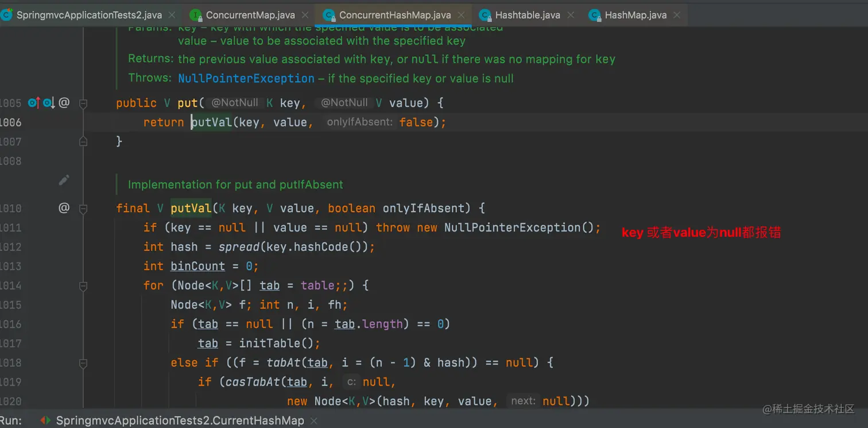Click the table field in for loop
The height and width of the screenshot is (428, 868).
317,286
